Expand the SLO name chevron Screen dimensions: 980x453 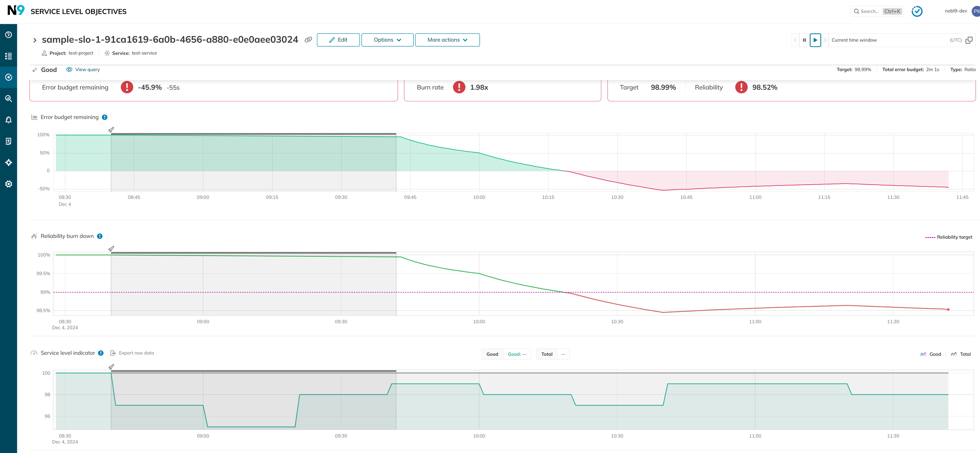point(34,40)
